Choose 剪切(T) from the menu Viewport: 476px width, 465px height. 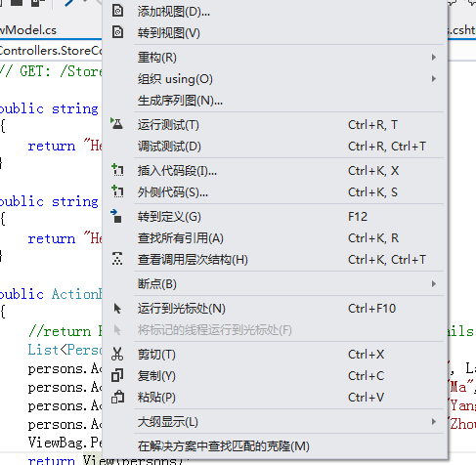(x=275, y=355)
